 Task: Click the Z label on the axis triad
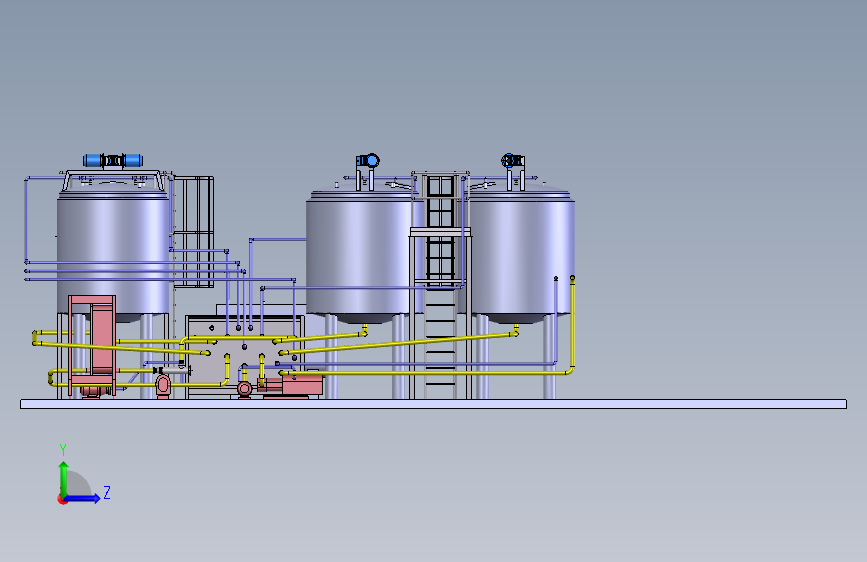coord(107,492)
